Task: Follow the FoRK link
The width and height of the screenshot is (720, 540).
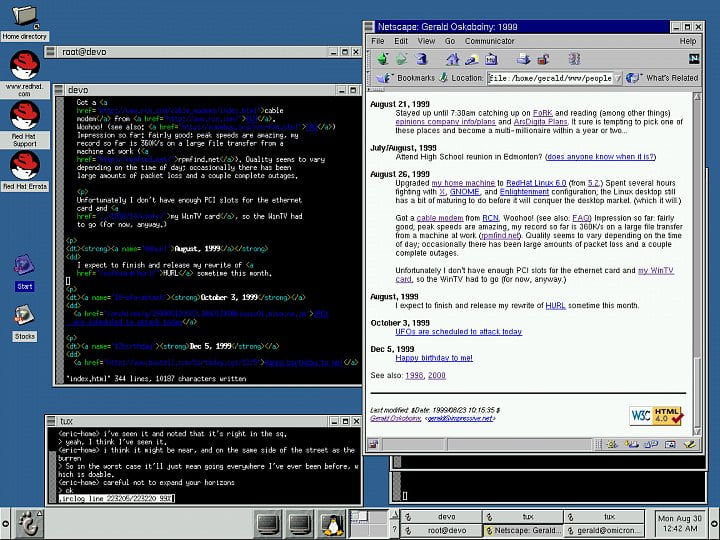Action: (x=542, y=113)
